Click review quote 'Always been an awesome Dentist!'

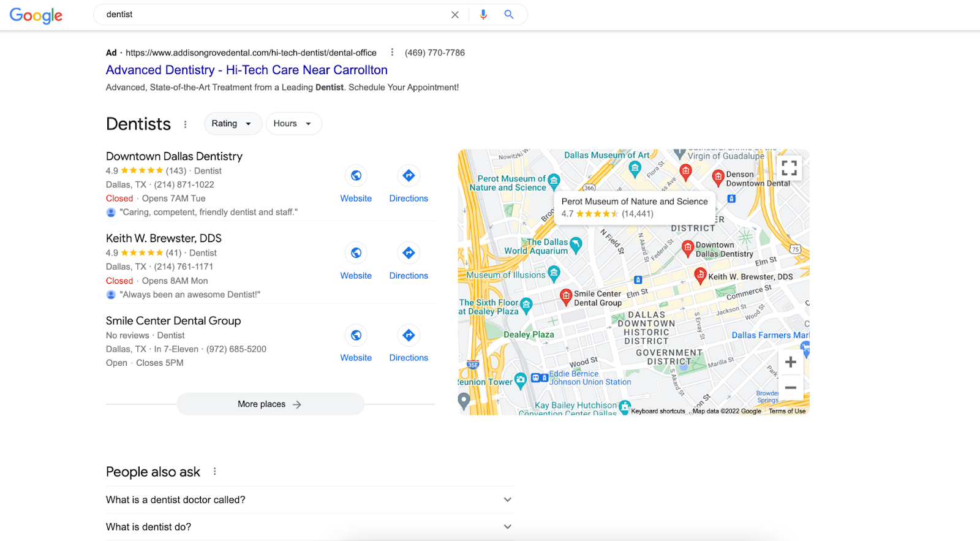click(x=190, y=295)
